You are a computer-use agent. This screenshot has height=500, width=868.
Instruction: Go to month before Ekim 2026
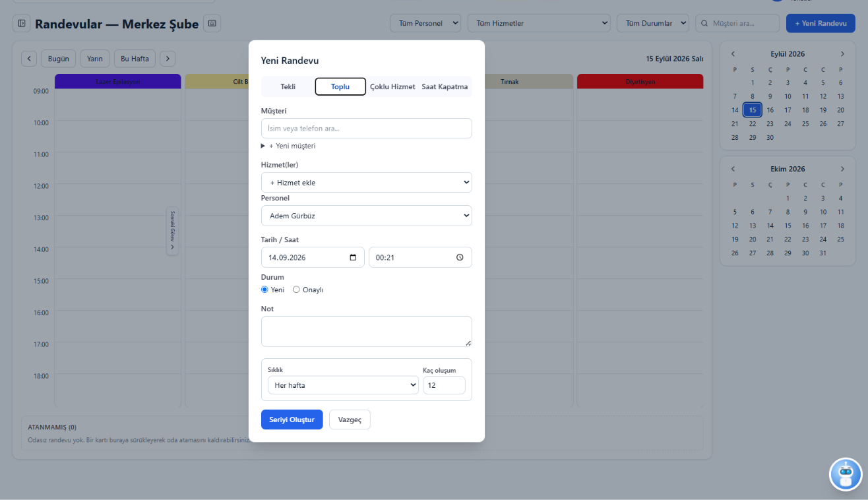tap(733, 169)
